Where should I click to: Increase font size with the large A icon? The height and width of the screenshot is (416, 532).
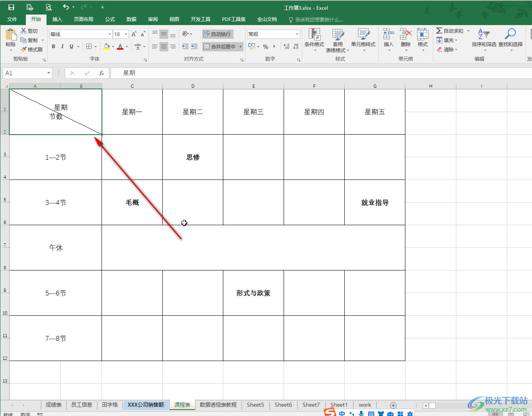(134, 34)
